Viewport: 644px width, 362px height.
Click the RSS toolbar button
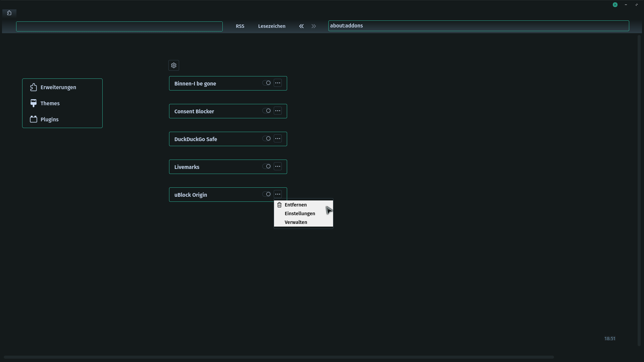240,26
